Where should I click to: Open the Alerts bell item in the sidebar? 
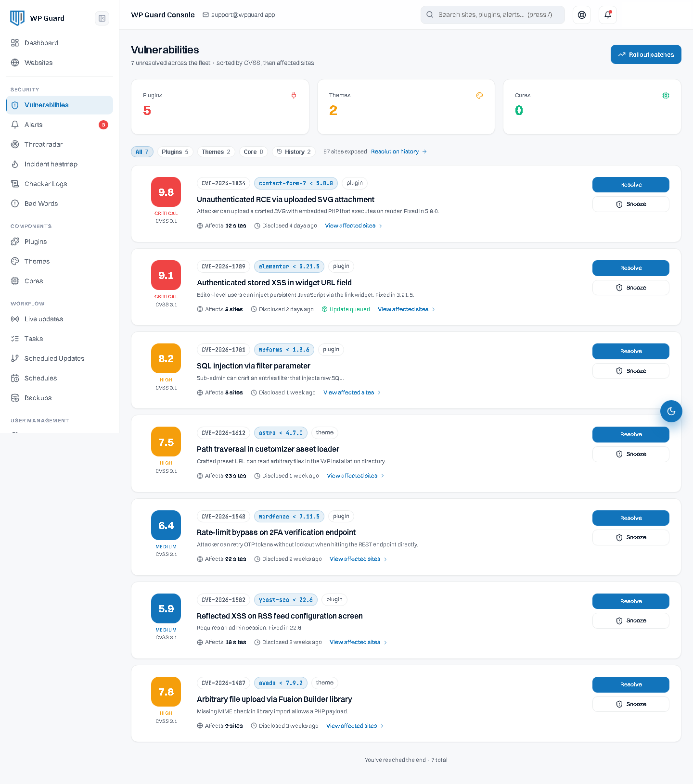[x=59, y=125]
